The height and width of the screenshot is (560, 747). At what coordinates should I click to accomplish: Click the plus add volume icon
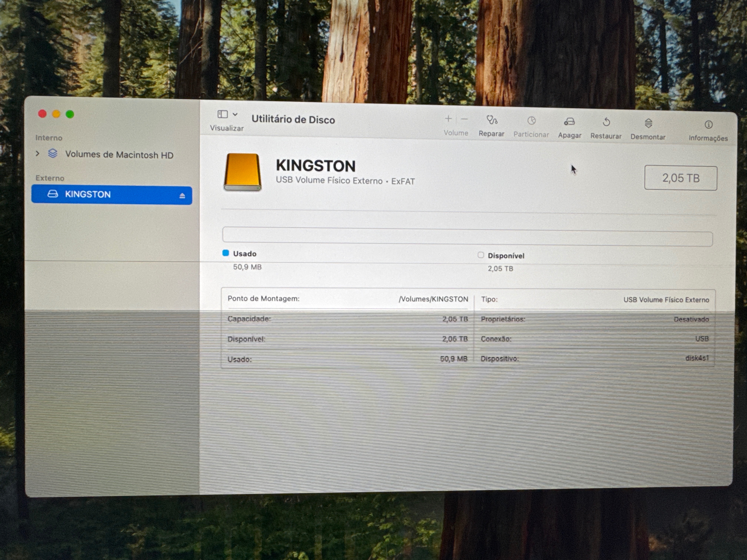(448, 119)
